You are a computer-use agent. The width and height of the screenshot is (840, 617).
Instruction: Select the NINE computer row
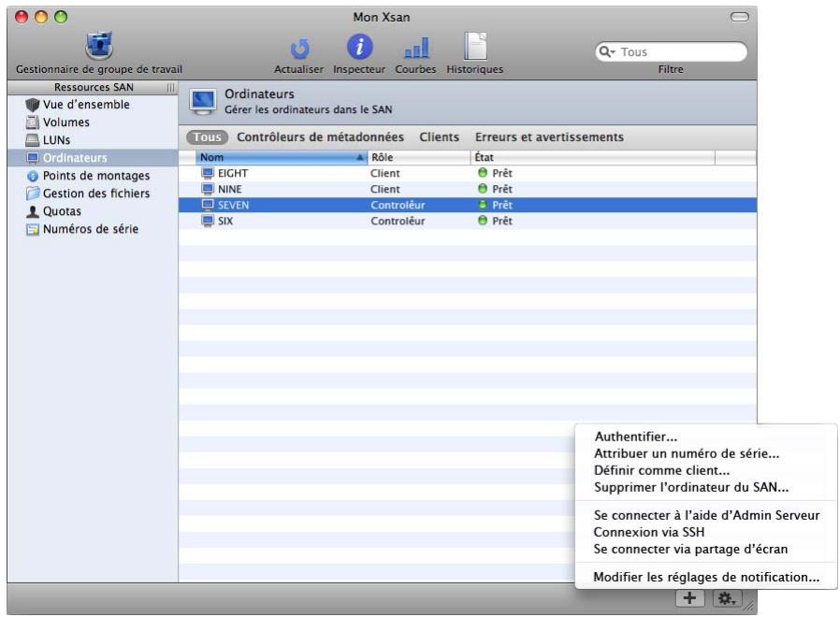467,189
